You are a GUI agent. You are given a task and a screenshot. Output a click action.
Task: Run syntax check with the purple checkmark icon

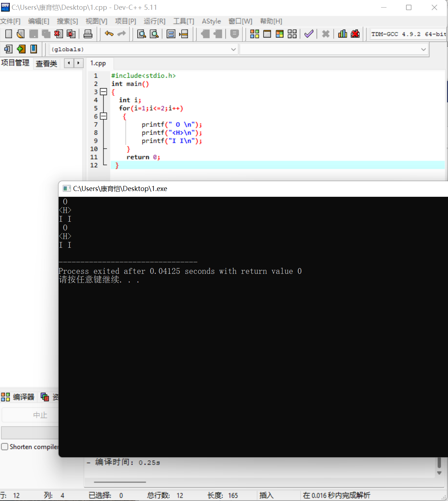309,34
